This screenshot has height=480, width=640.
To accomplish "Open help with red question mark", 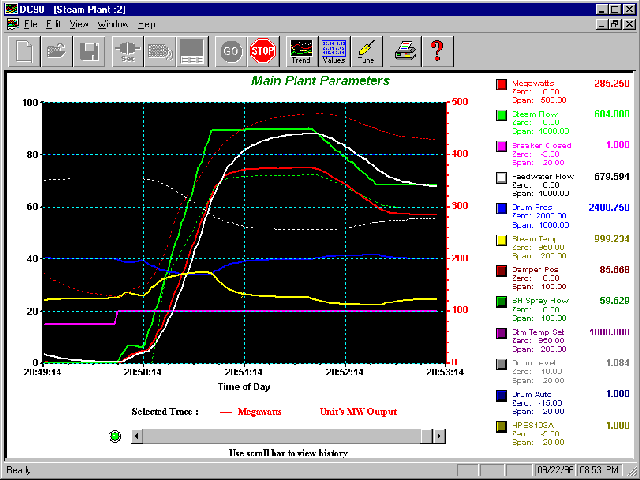I will tap(437, 49).
